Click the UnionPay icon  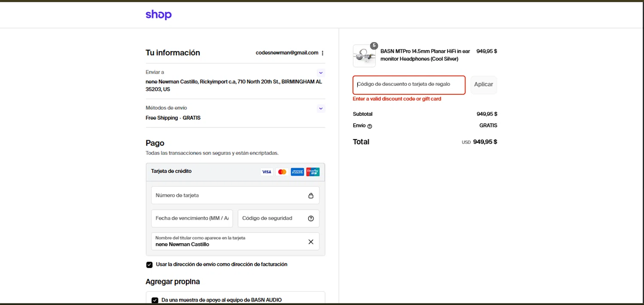[x=313, y=172]
